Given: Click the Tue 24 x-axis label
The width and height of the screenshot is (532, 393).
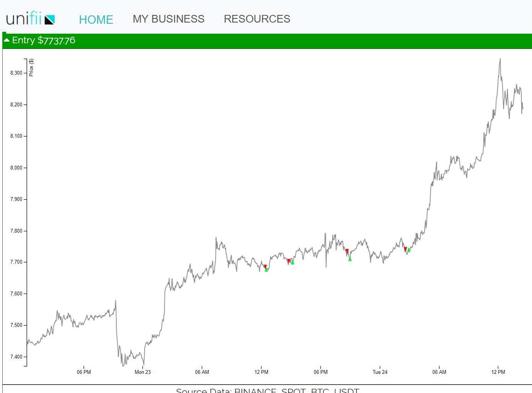Looking at the screenshot, I should click(x=380, y=372).
